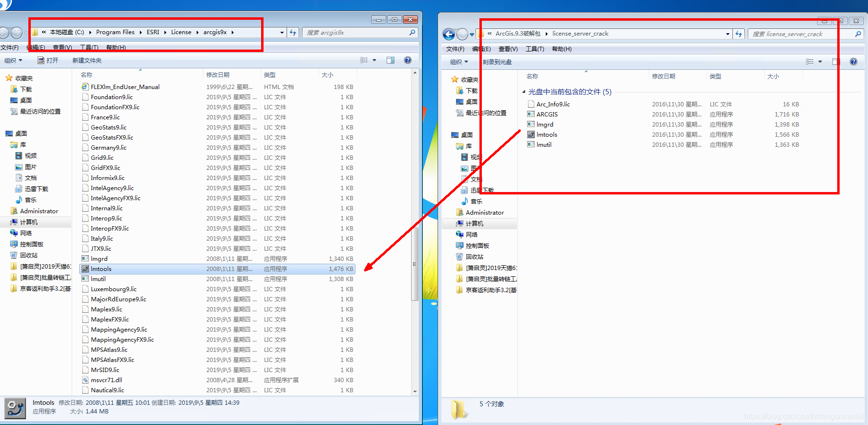Viewport: 868px width, 425px height.
Task: Select ARCGIS application in right window
Action: (x=547, y=114)
